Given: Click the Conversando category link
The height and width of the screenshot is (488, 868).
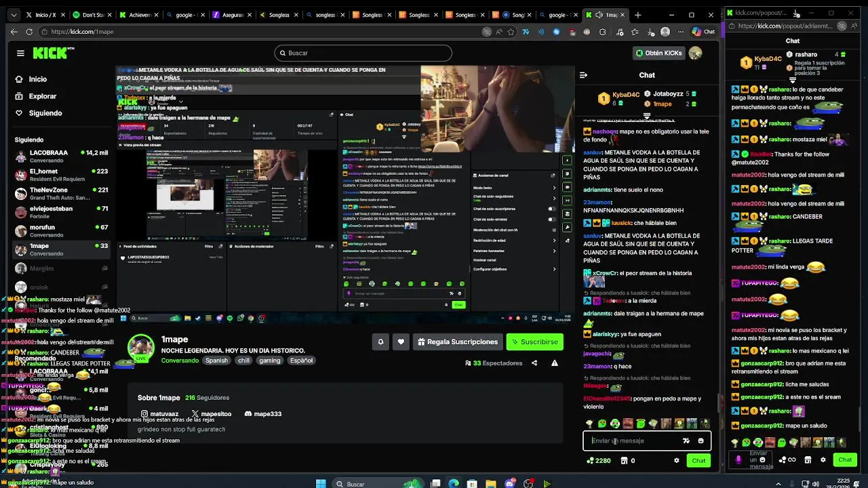Looking at the screenshot, I should (x=180, y=361).
